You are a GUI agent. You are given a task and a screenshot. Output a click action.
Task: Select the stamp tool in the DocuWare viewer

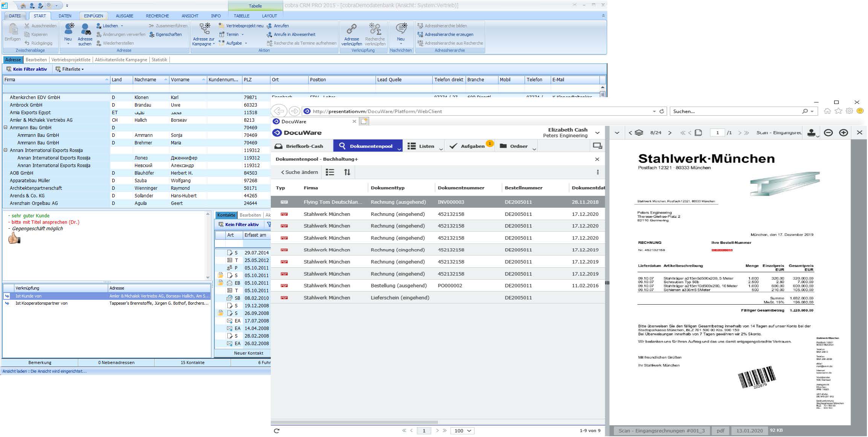(811, 133)
